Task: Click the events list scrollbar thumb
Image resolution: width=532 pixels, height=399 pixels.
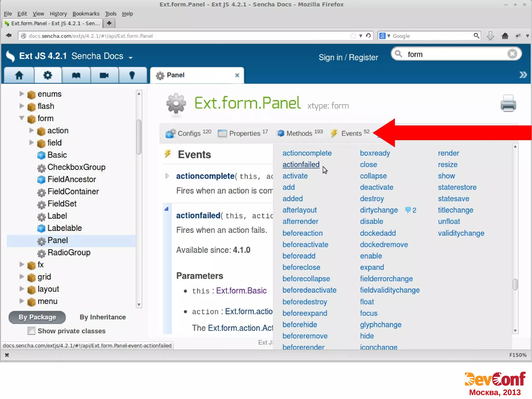Action: [515, 284]
